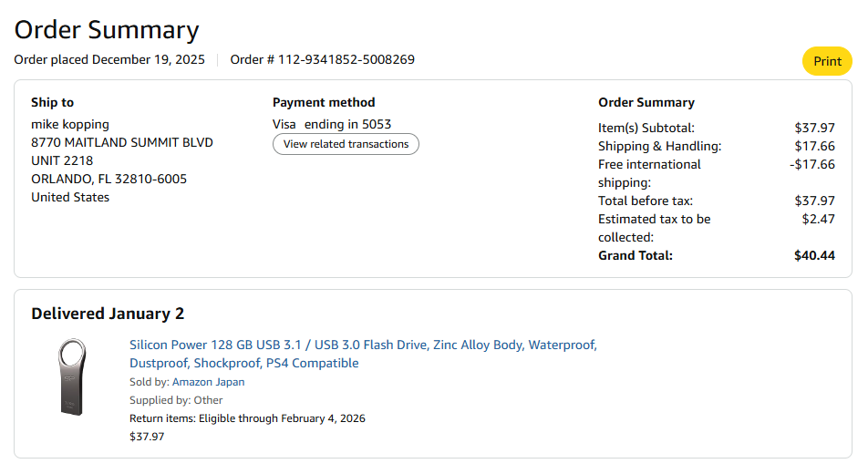Open View related transactions
This screenshot has width=868, height=474.
click(346, 144)
